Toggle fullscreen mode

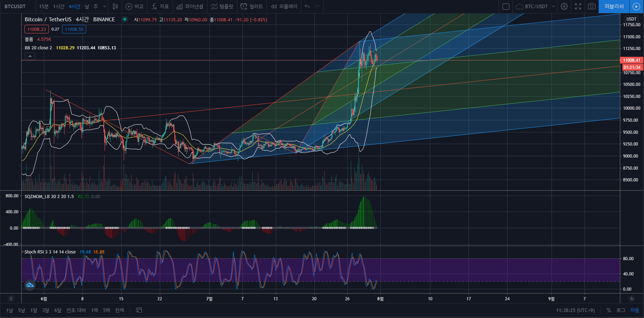click(578, 6)
